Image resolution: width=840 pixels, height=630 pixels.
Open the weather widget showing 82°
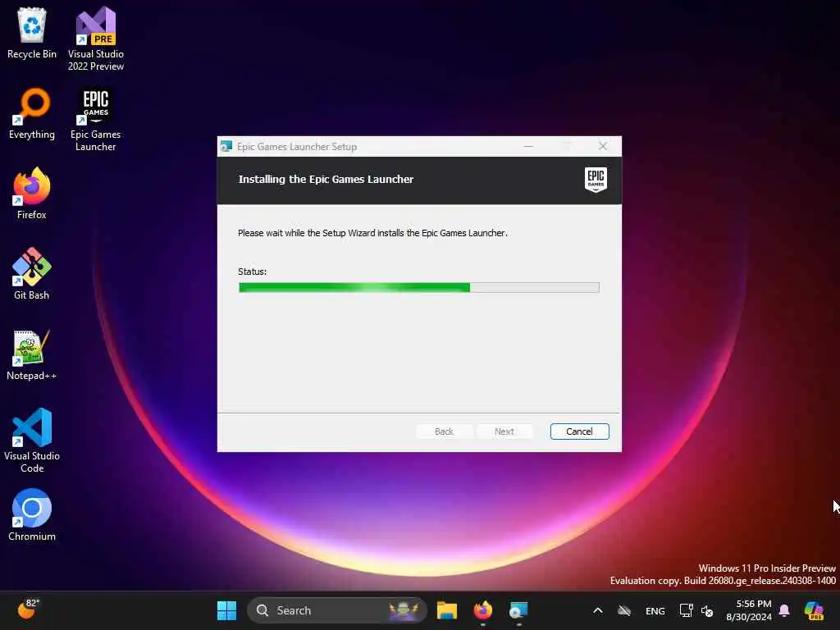[x=28, y=609]
